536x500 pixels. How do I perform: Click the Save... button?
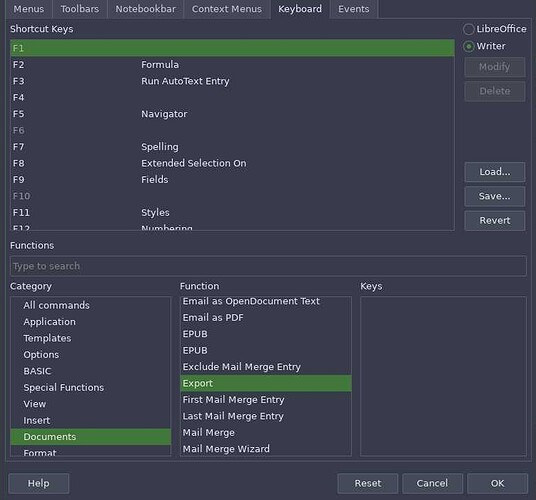(494, 196)
